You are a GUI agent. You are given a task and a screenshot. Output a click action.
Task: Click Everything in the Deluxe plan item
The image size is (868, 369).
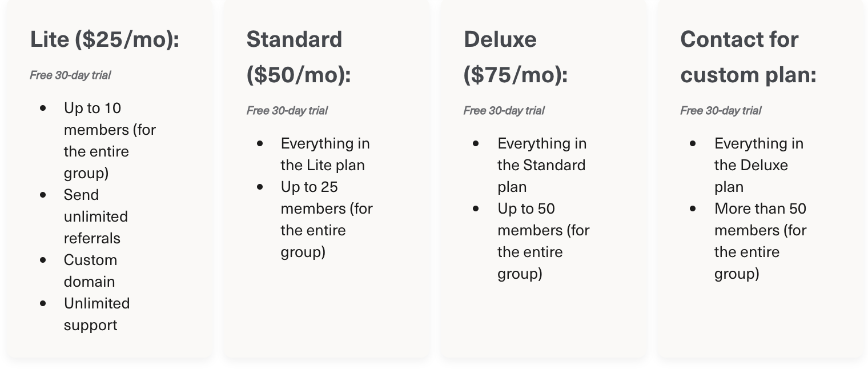(758, 165)
